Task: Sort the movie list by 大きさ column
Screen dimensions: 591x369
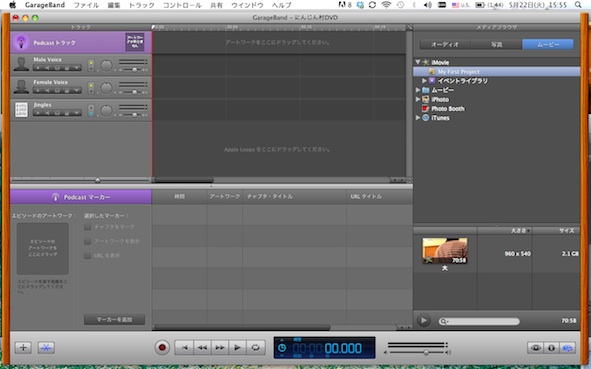Action: click(x=504, y=230)
